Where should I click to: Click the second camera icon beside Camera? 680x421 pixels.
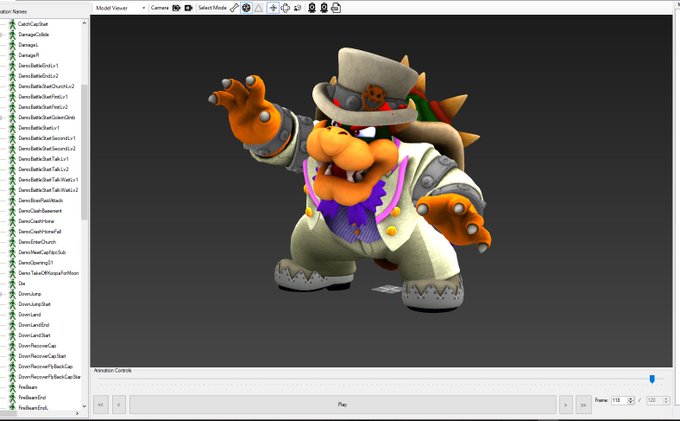click(188, 8)
